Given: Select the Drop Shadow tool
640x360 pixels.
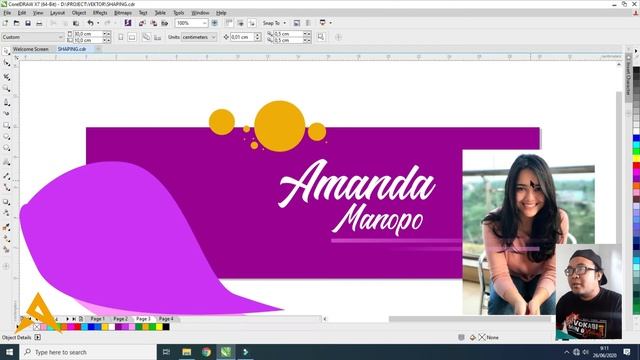Looking at the screenshot, I should tap(7, 202).
